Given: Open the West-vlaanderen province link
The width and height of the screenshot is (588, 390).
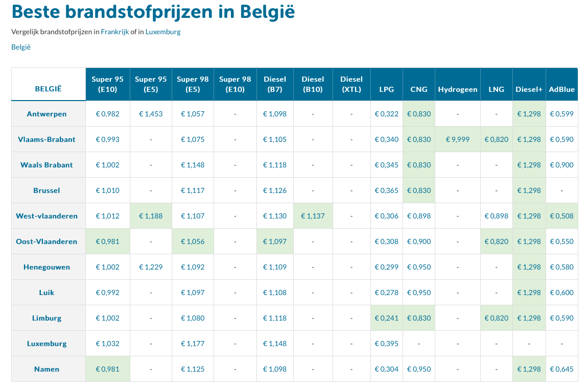Looking at the screenshot, I should [46, 216].
